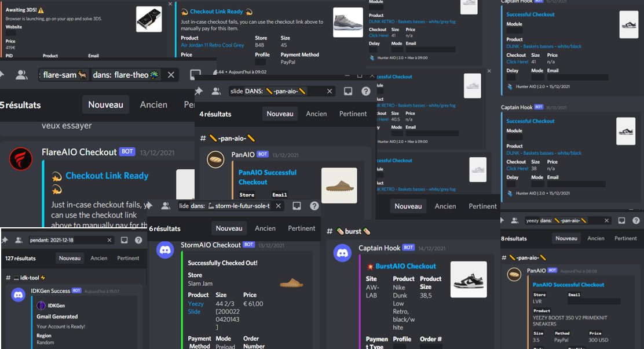Open members icon beside 'slide DANS' search
The height and width of the screenshot is (349, 644).
pyautogui.click(x=216, y=91)
